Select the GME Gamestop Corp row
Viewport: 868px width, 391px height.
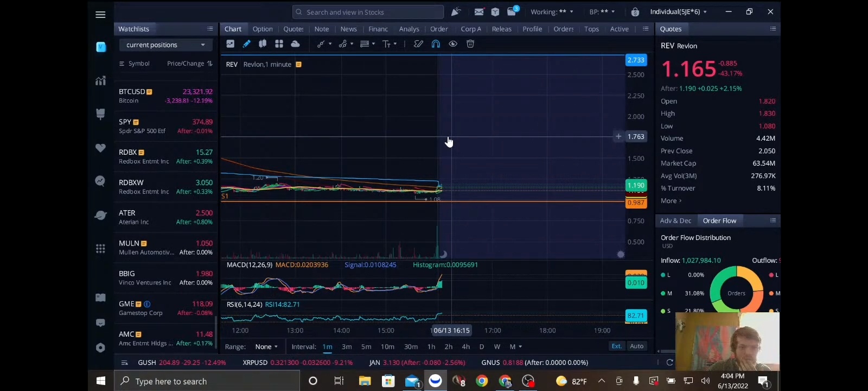[x=165, y=308]
